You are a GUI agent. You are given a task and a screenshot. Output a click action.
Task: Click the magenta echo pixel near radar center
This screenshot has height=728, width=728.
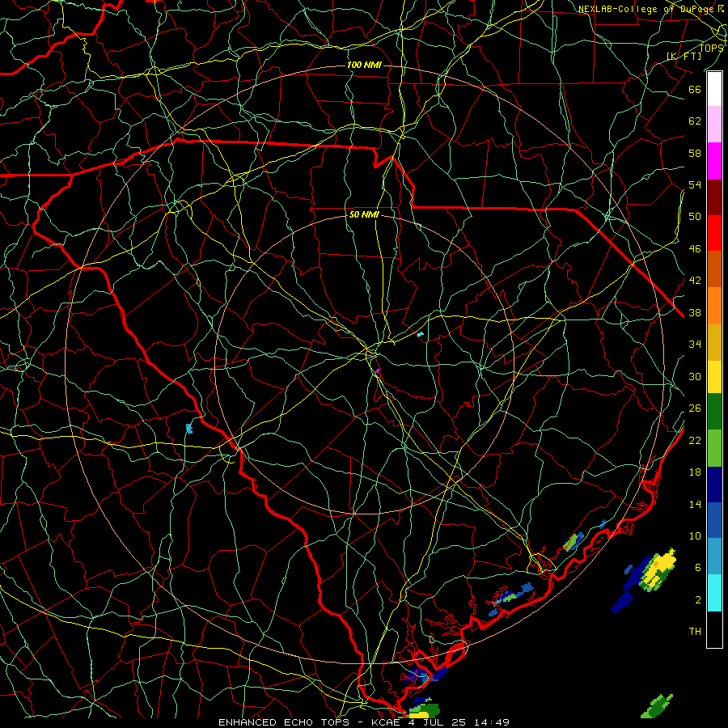coord(378,371)
